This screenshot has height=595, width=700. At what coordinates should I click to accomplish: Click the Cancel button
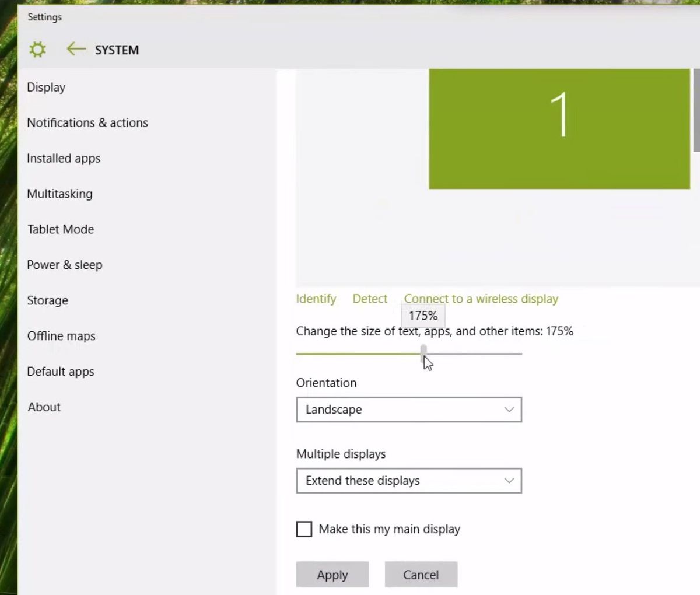[x=421, y=575]
